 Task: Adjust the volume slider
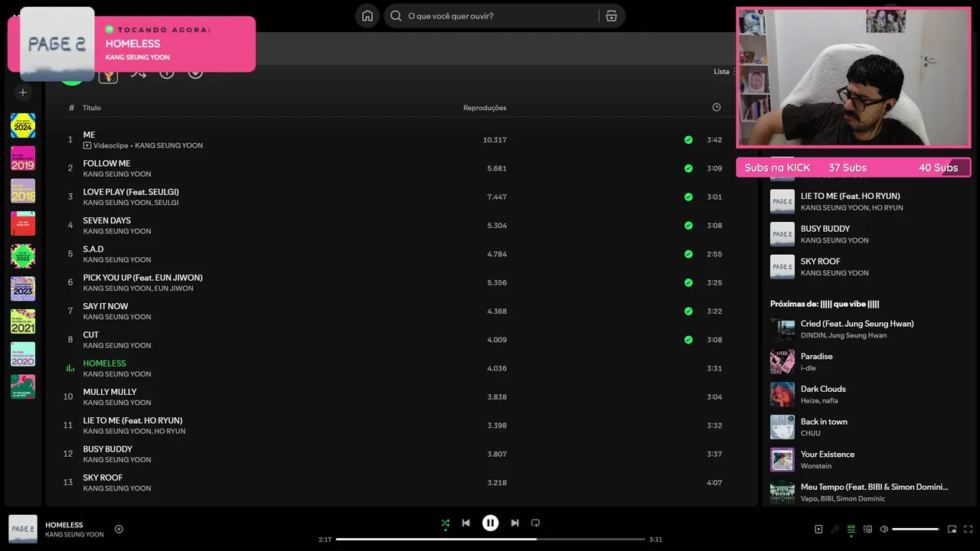(915, 529)
